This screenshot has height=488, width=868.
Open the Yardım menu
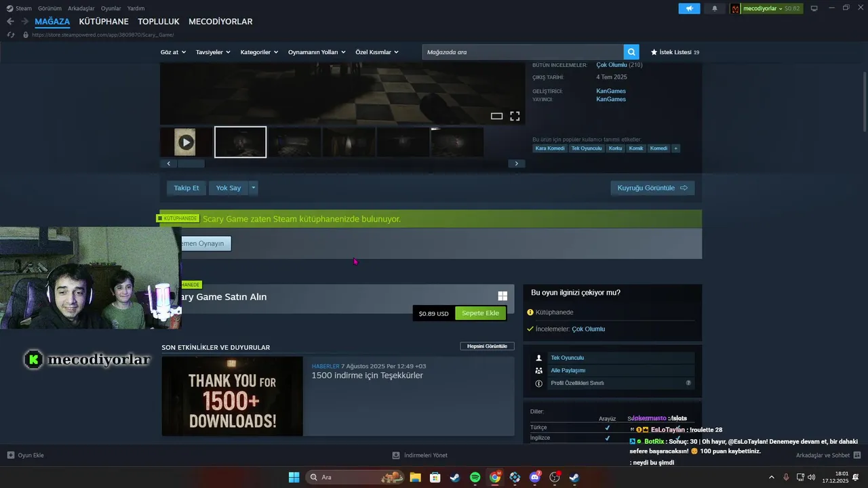tap(136, 8)
